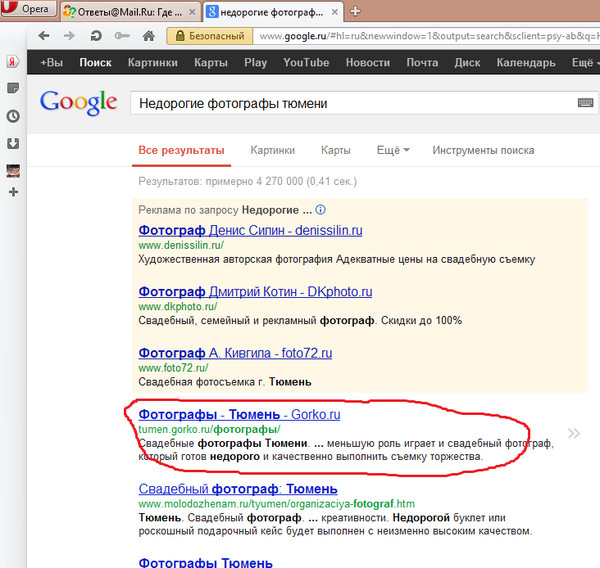Open the on-screen keyboard icon in search box
Screen dimensions: 600x568
coord(585,103)
